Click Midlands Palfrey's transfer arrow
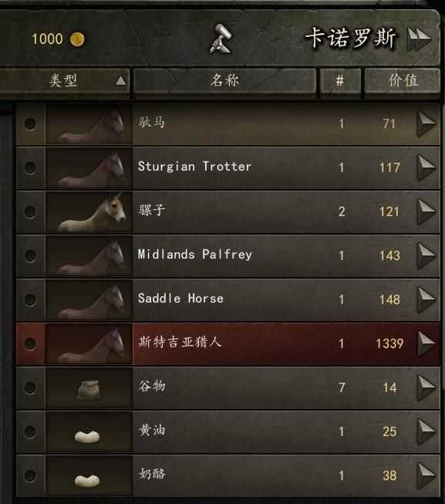The image size is (445, 504). pos(426,255)
